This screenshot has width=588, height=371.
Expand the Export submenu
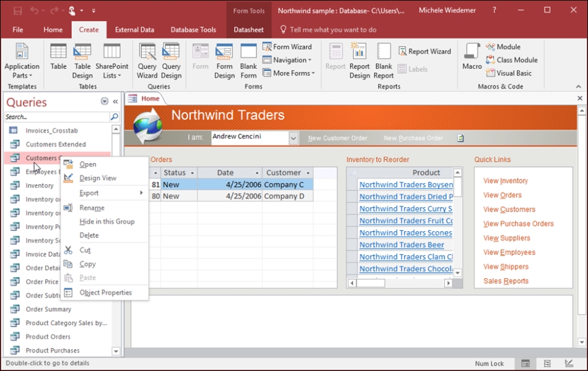coord(104,193)
